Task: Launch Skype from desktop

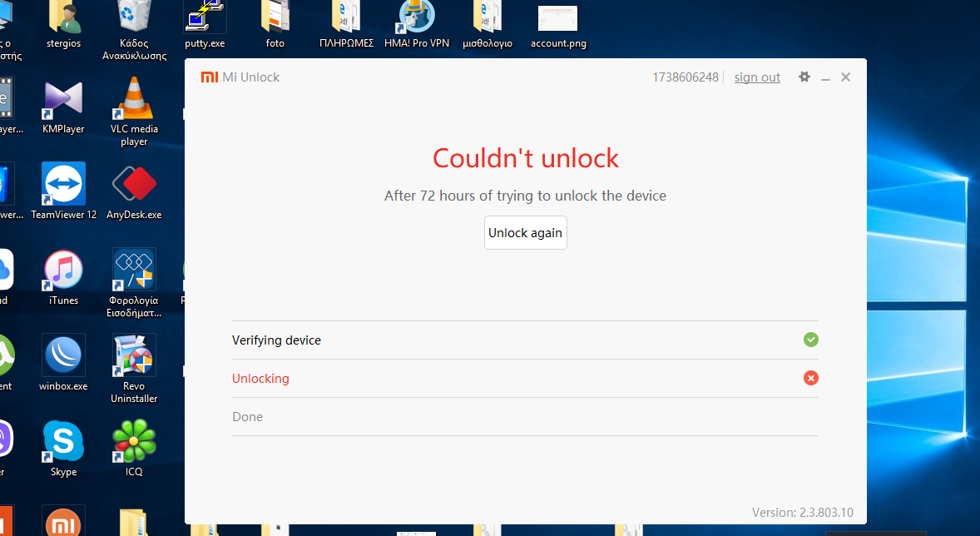Action: [63, 442]
